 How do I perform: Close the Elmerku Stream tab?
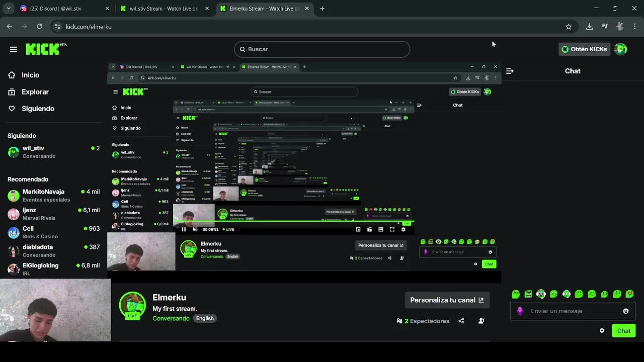307,9
